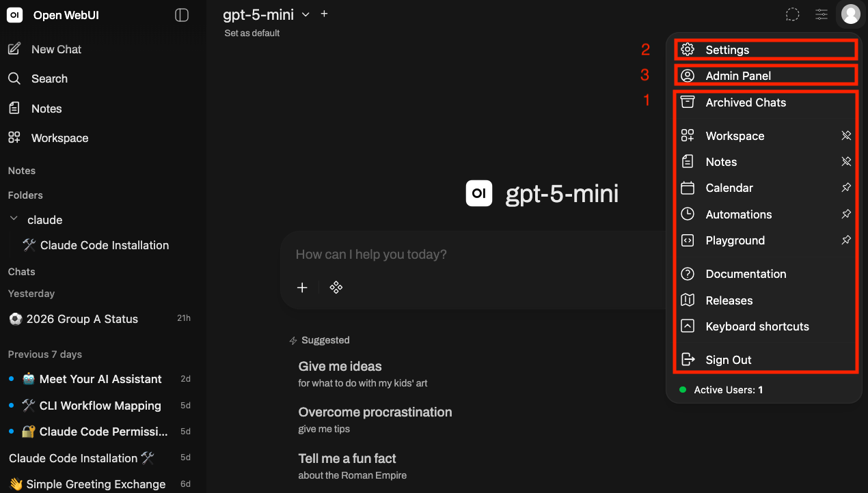Click the plus icon in the message box
Image resolution: width=868 pixels, height=493 pixels.
pos(302,287)
